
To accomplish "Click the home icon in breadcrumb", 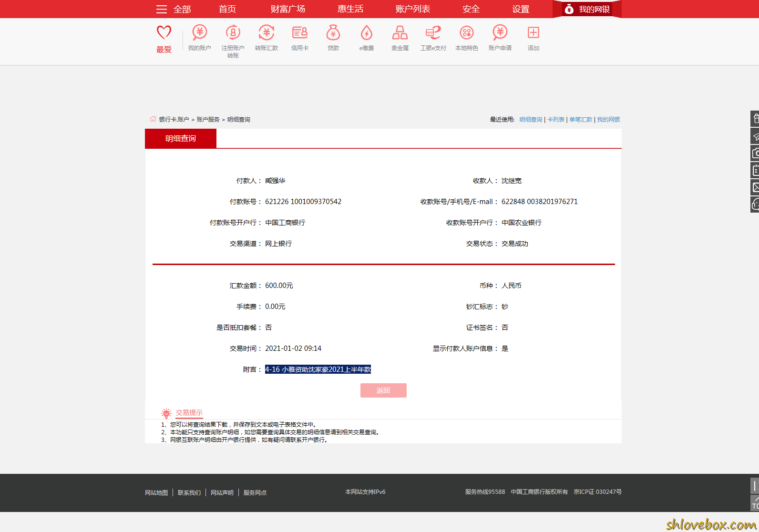I will point(153,119).
